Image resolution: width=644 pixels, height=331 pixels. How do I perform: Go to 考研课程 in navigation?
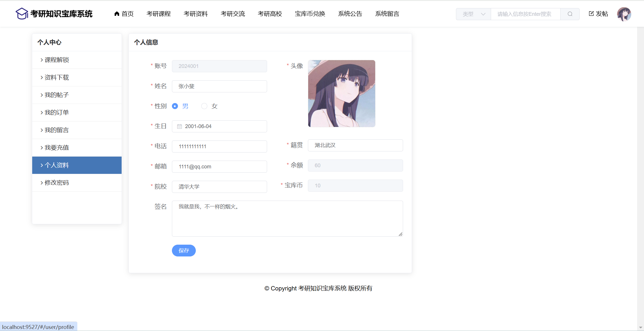pos(158,14)
